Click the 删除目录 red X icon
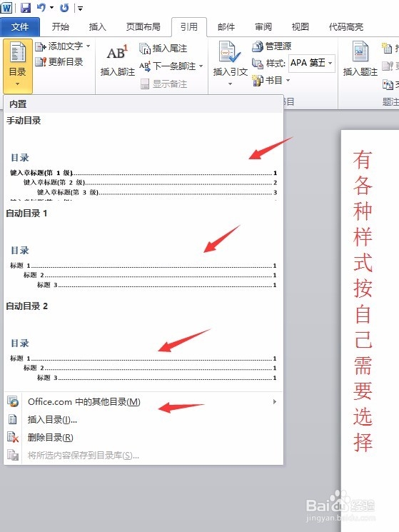Screen dimensions: 399x532 pos(13,437)
